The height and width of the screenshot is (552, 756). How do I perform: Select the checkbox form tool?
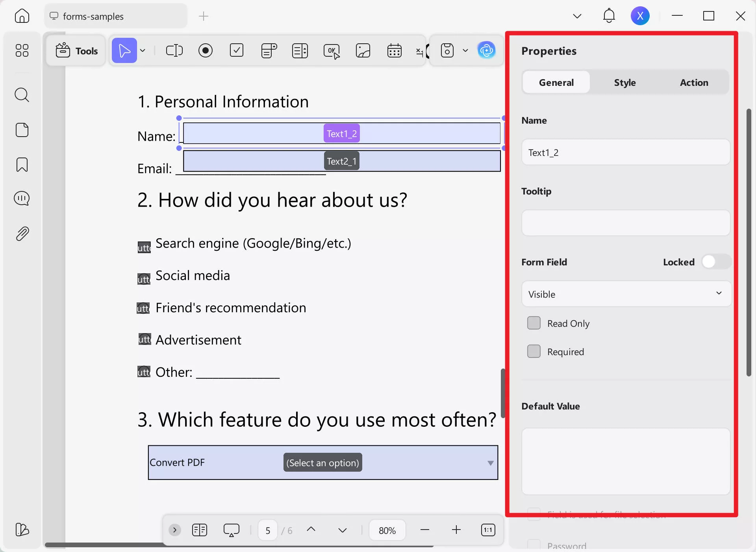236,50
